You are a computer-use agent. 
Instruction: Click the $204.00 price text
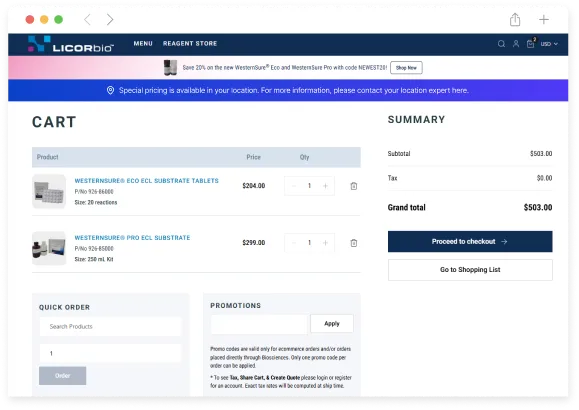pos(254,186)
